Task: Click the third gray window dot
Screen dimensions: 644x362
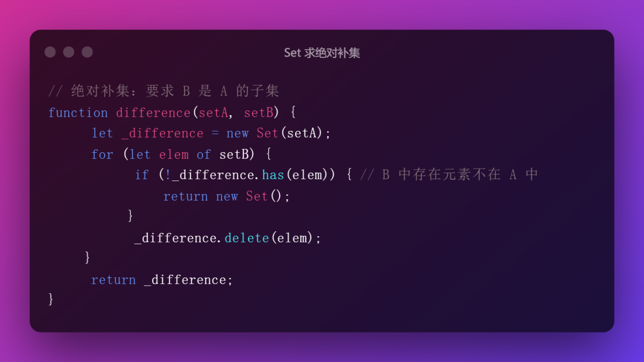Action: (87, 52)
